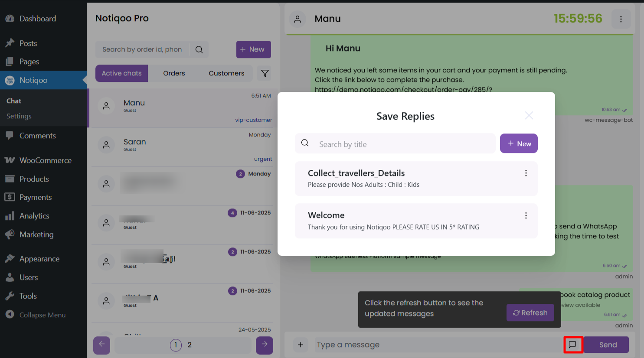Collapse the WordPress sidebar menu
The image size is (644, 358).
pos(42,315)
